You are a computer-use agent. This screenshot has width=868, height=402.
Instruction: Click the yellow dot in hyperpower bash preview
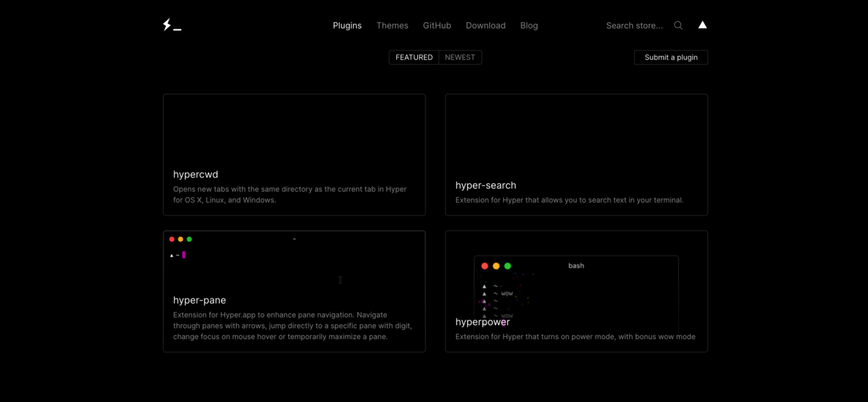coord(496,266)
